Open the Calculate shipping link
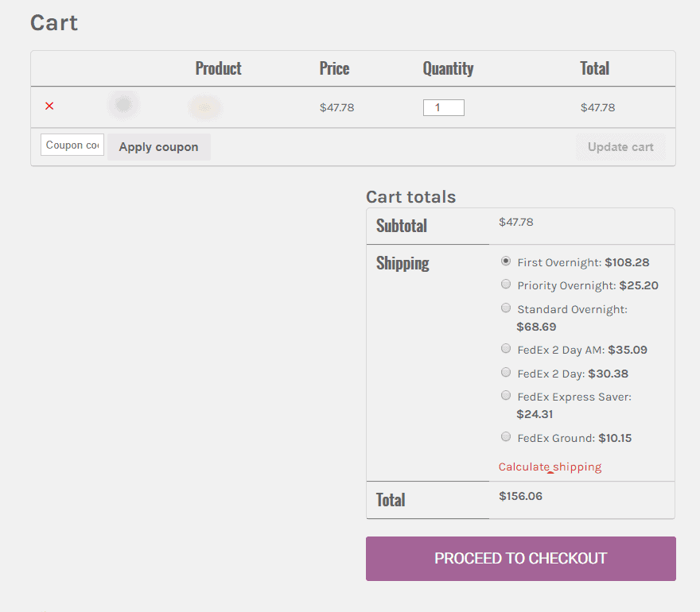This screenshot has width=700, height=612. 550,467
